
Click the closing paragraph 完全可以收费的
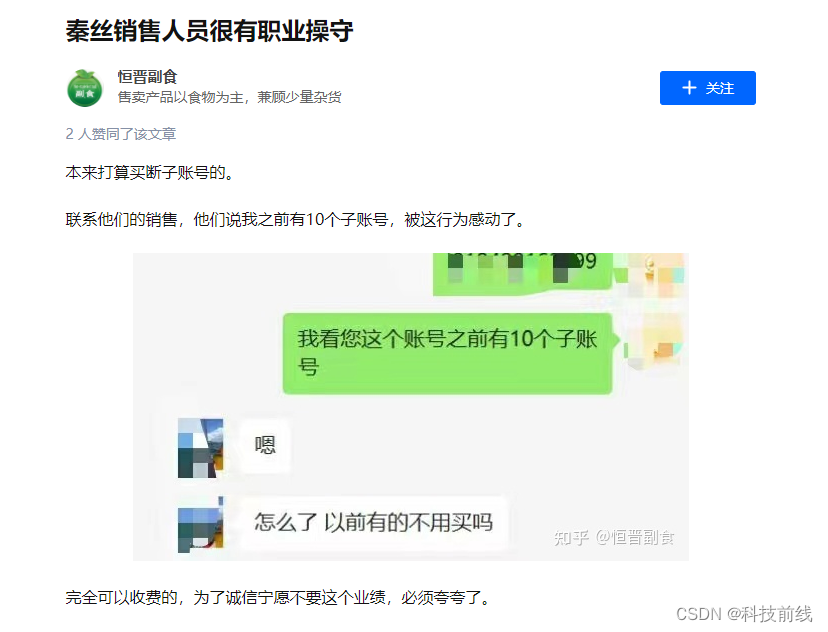click(279, 598)
